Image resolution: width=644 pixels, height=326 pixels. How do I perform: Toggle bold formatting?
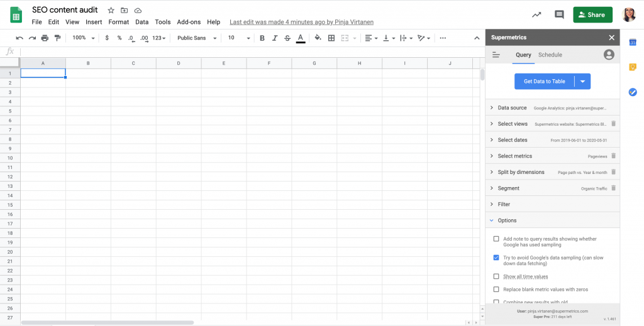pos(262,38)
